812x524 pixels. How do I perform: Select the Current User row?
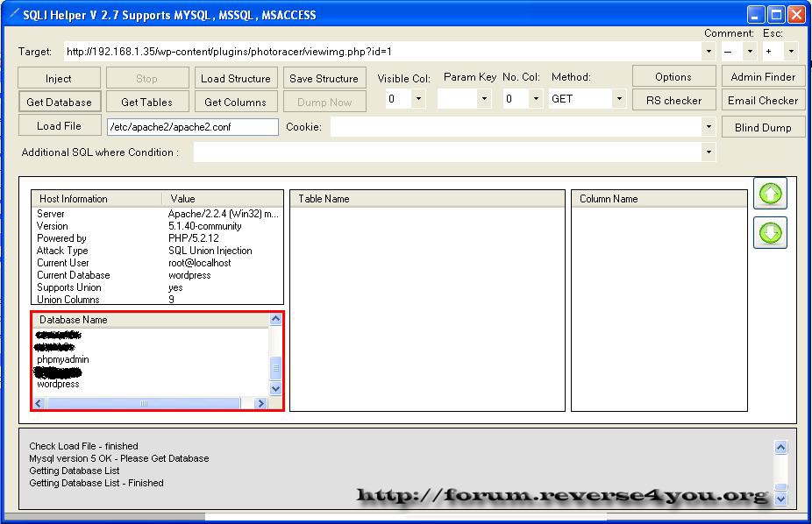(x=158, y=263)
